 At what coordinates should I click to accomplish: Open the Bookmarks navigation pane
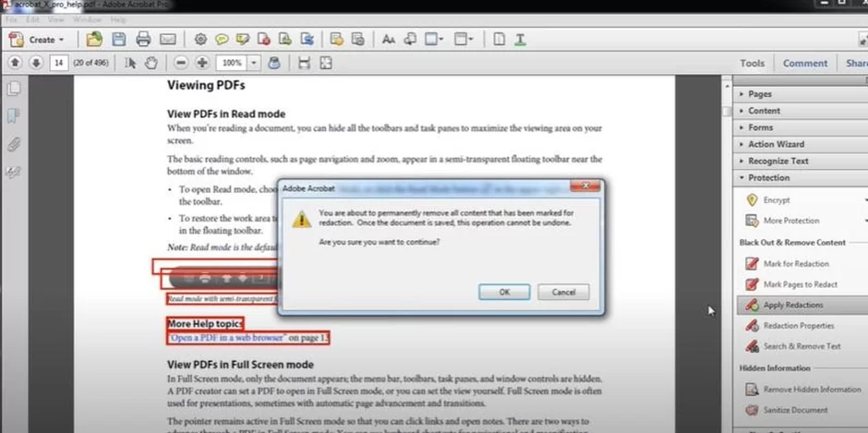(13, 115)
